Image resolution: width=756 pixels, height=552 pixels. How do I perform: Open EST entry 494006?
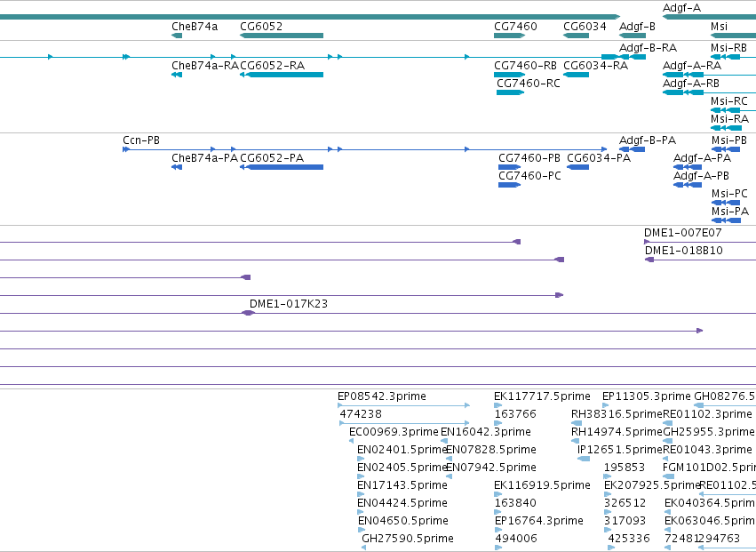[516, 539]
